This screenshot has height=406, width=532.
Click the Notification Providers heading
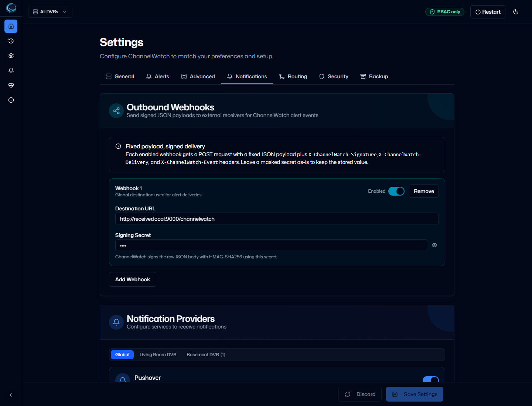[x=171, y=319]
